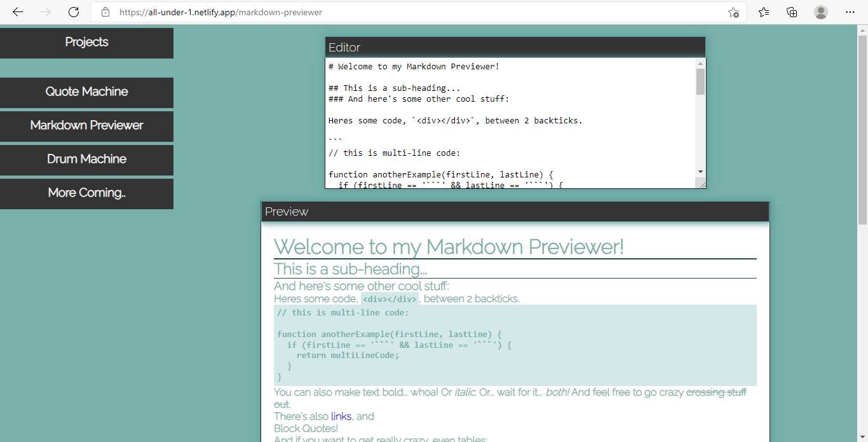Image resolution: width=868 pixels, height=442 pixels.
Task: Click the 'crossing stuff' strikethrough text
Action: click(716, 392)
